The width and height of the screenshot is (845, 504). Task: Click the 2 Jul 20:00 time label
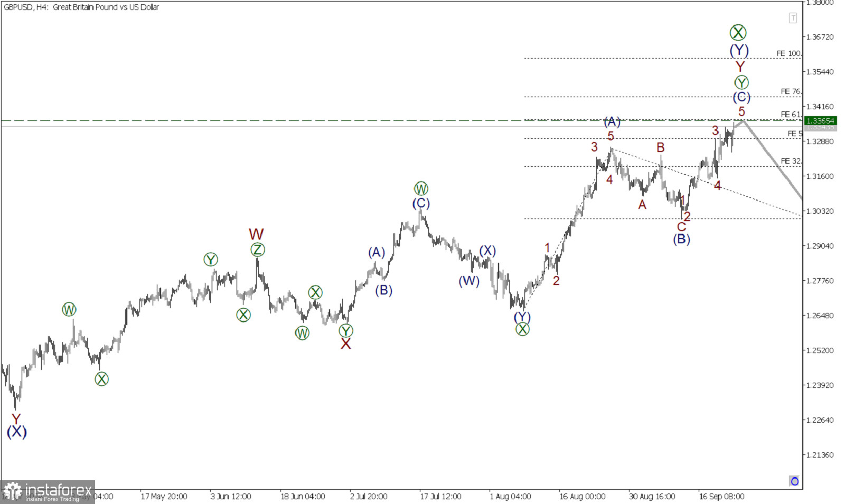[x=369, y=497]
